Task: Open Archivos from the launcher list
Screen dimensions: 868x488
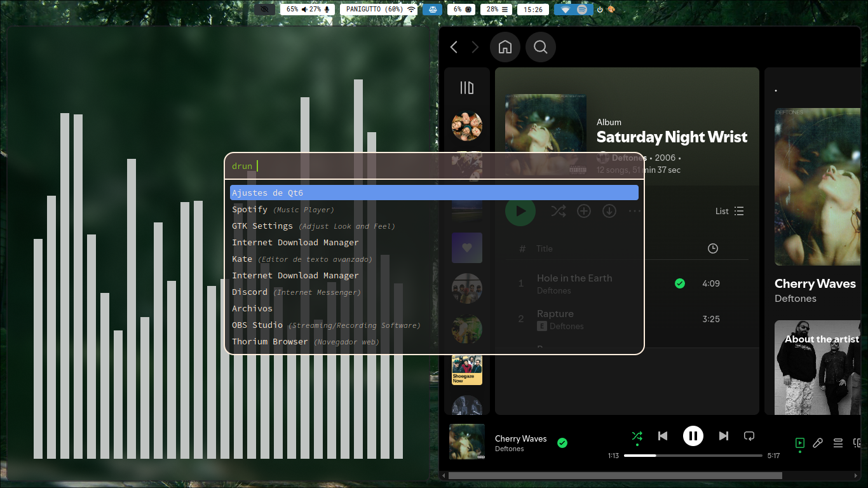Action: (434, 309)
